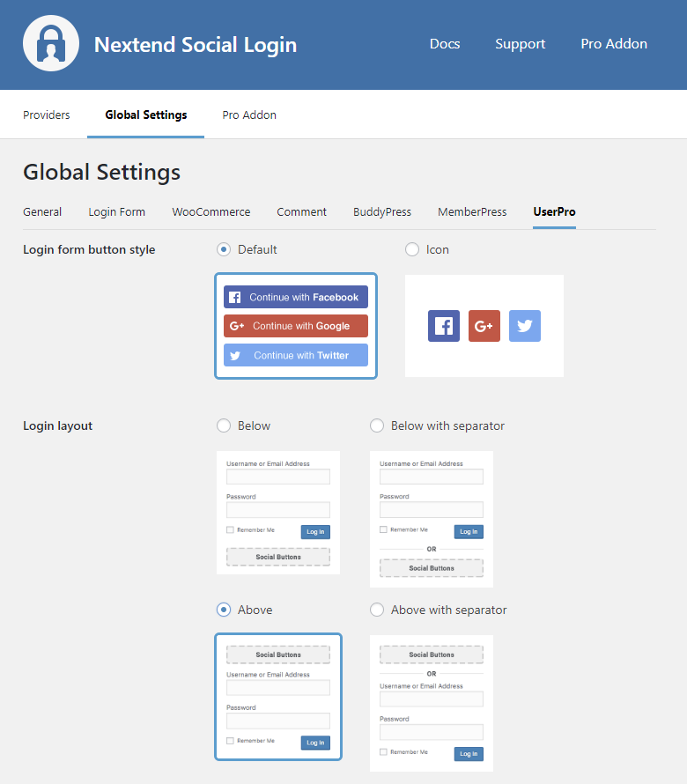Choose the Below login layout option
This screenshot has width=687, height=784.
pyautogui.click(x=224, y=425)
